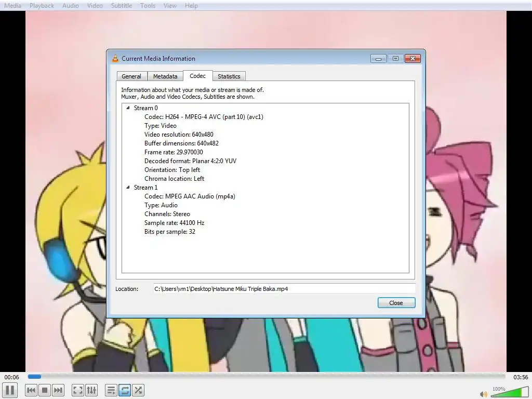Mute audio via the speaker icon
Image resolution: width=532 pixels, height=399 pixels.
click(x=484, y=394)
